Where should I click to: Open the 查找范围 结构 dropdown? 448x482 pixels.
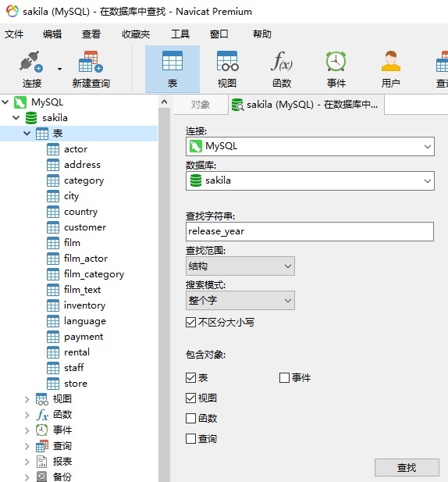point(240,266)
